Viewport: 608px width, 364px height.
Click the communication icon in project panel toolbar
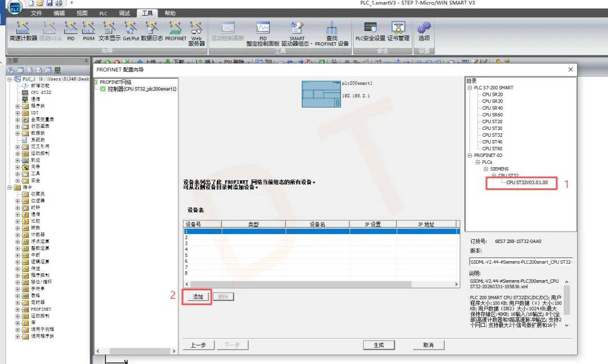(57, 70)
